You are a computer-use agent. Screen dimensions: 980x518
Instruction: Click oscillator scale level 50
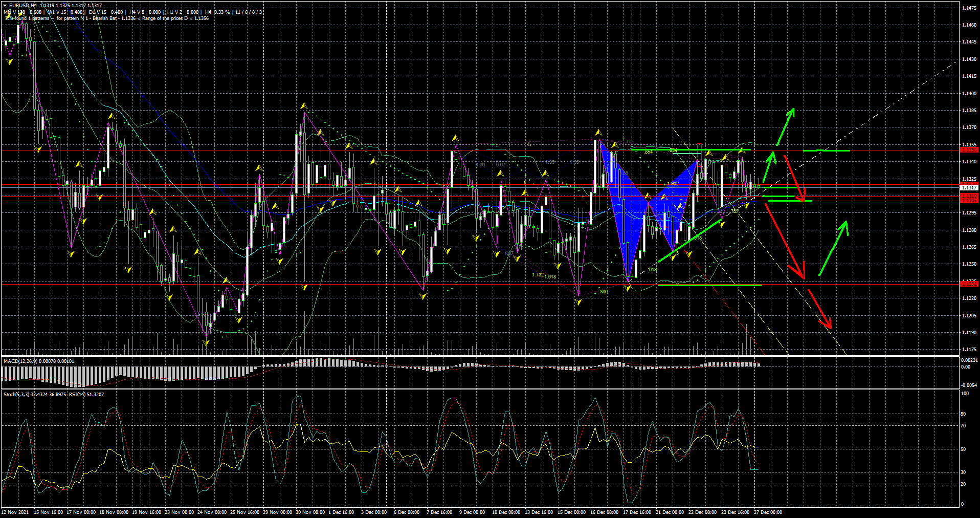964,449
